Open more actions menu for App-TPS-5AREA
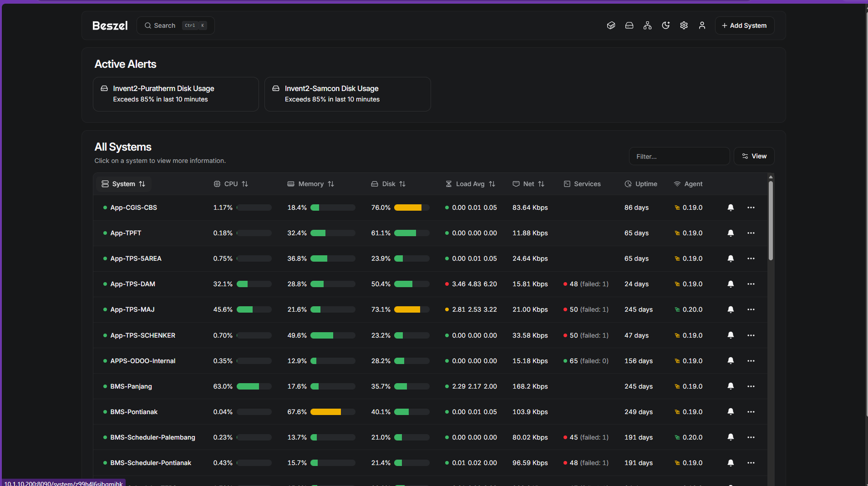Image resolution: width=868 pixels, height=486 pixels. tap(751, 258)
